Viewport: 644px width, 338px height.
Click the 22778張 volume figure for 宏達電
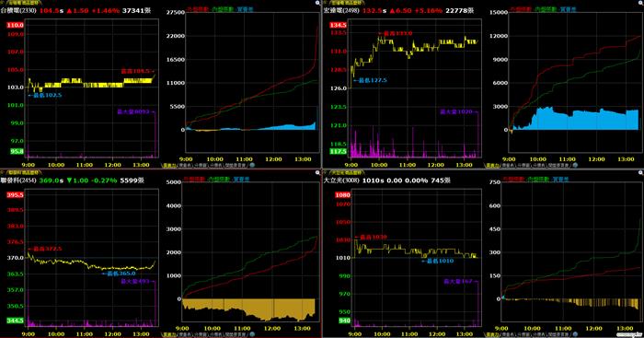[x=460, y=10]
